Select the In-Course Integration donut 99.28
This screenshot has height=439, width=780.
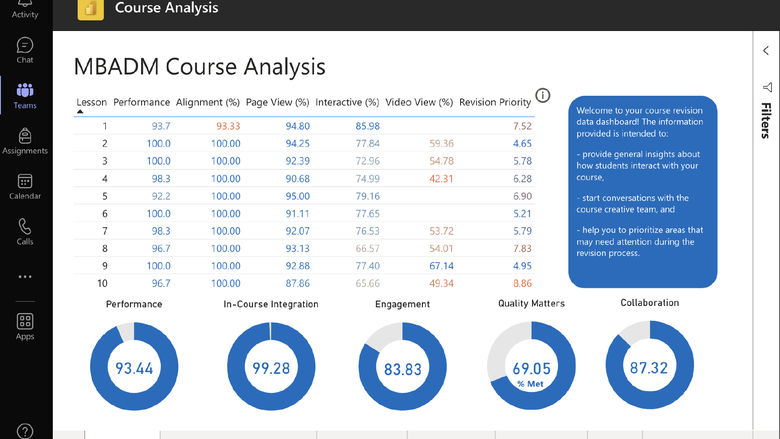coord(271,366)
